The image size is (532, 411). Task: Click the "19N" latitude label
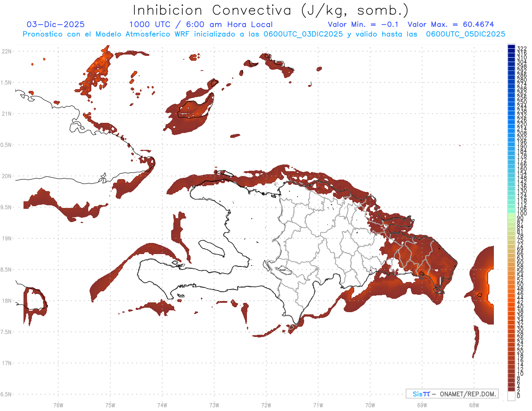click(x=6, y=239)
